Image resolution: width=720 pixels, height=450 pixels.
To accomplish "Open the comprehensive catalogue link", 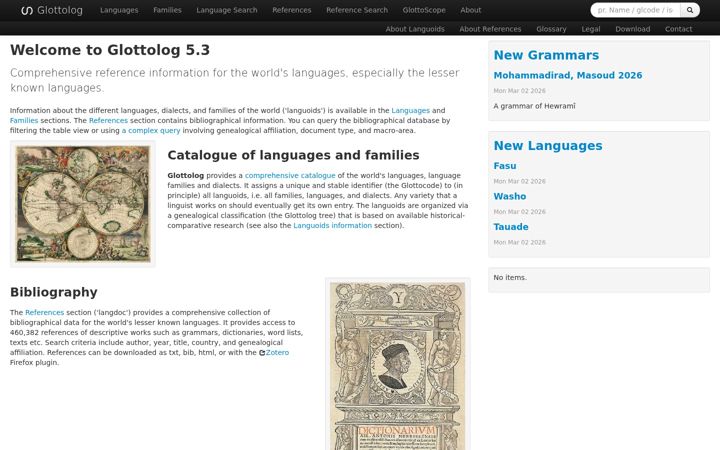I will coord(290,175).
